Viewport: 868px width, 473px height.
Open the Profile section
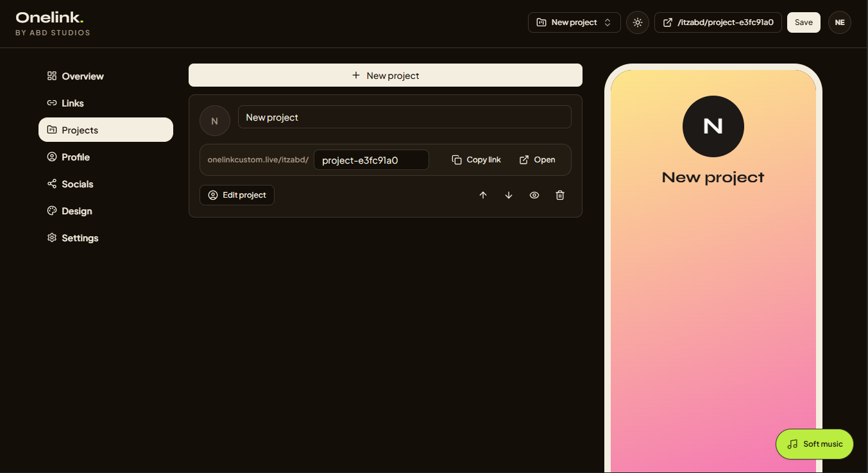106,157
